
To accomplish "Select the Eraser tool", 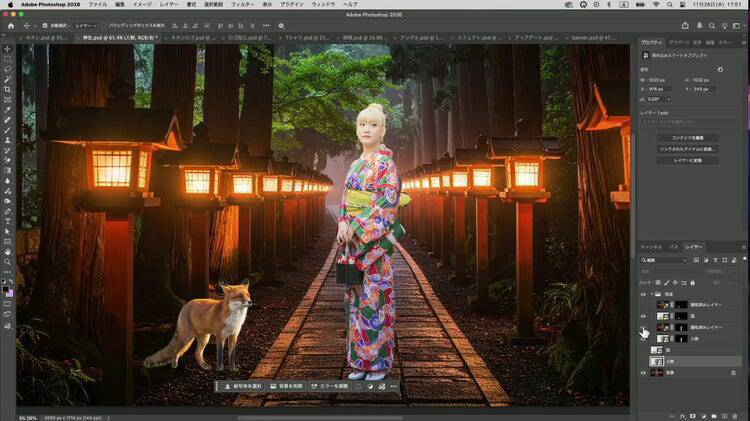I will pyautogui.click(x=7, y=160).
